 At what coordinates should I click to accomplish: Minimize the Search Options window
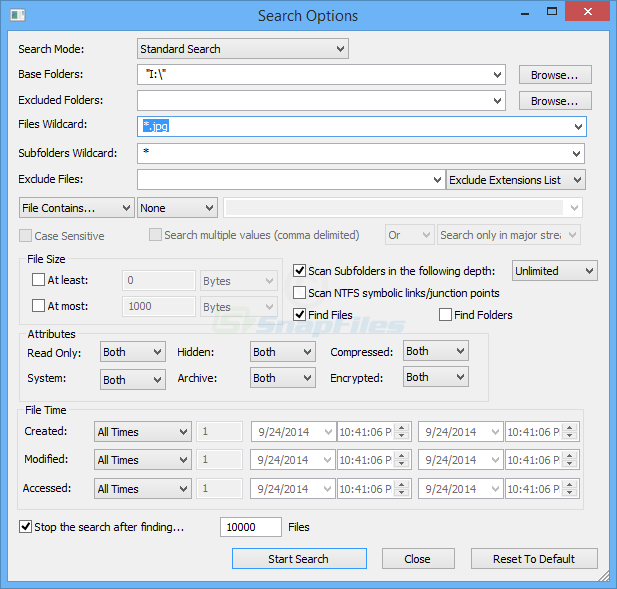pos(525,13)
